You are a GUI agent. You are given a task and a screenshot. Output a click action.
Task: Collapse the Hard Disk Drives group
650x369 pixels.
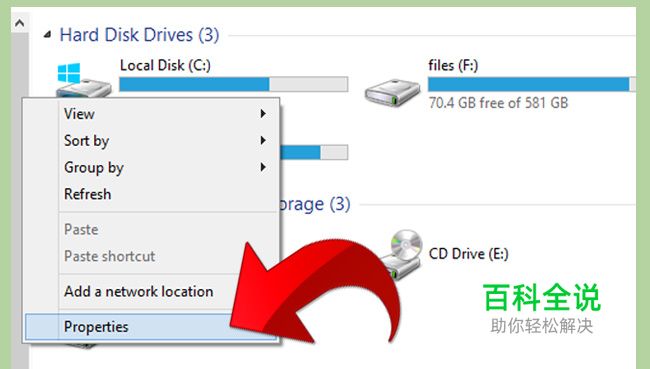[x=48, y=35]
